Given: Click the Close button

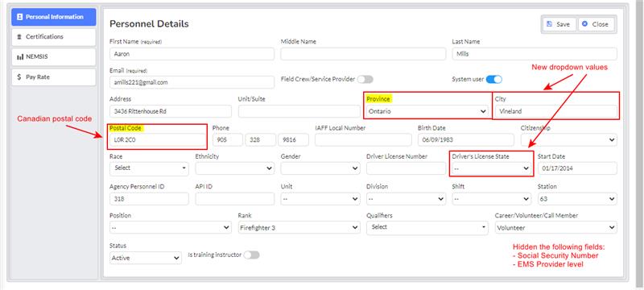Looking at the screenshot, I should coord(596,24).
